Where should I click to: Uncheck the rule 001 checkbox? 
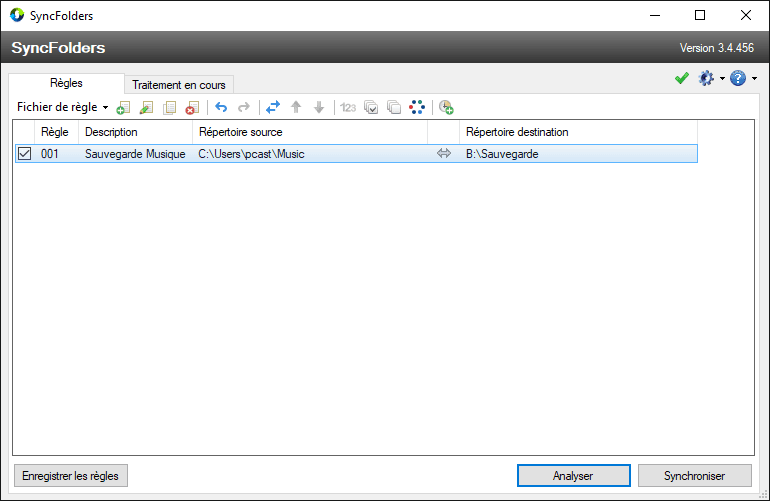tap(25, 154)
